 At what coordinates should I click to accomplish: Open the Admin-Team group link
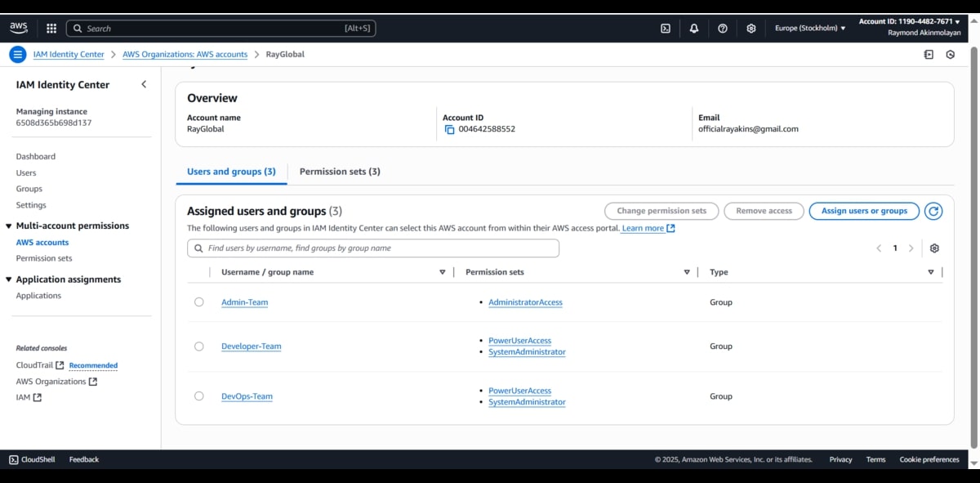244,302
